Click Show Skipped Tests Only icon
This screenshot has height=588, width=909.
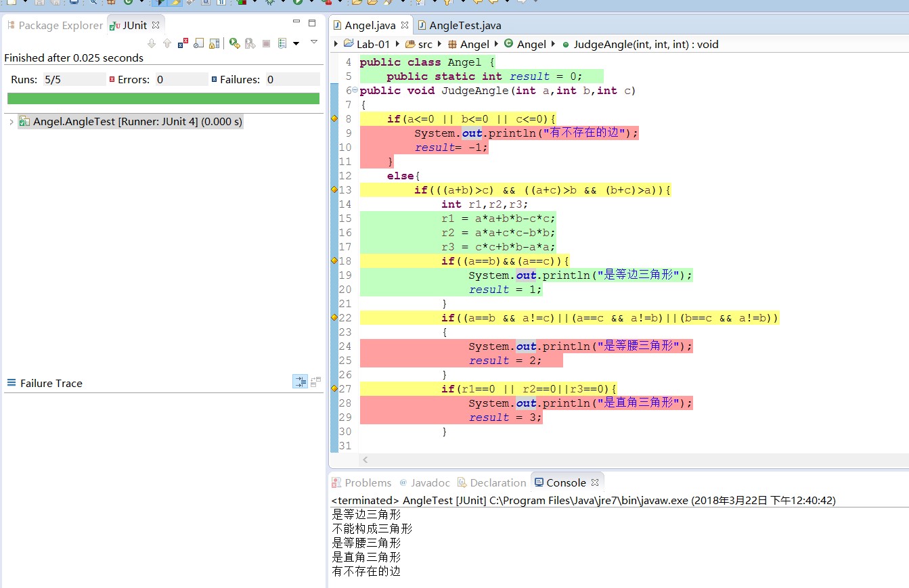(x=199, y=43)
